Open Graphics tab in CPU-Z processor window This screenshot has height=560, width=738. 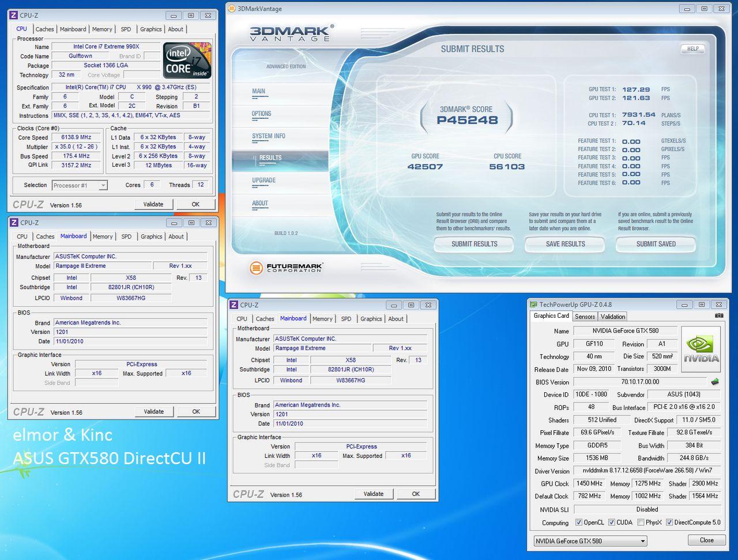150,29
